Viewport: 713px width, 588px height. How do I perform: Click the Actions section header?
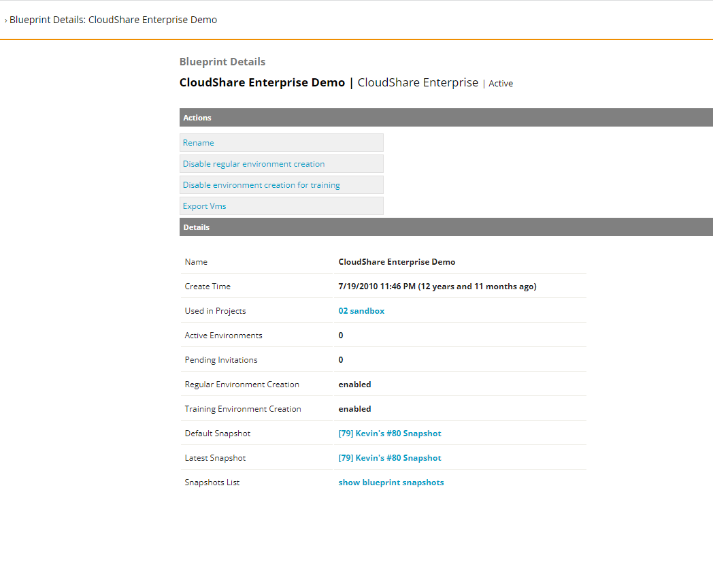point(446,117)
